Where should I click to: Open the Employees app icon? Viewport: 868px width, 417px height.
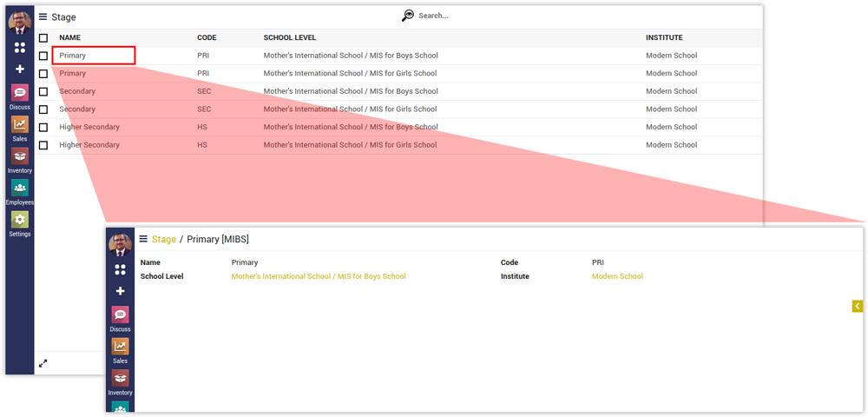[19, 189]
